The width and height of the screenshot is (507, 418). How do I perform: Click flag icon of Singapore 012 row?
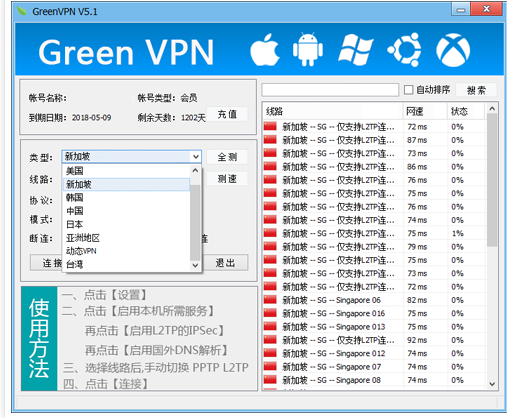270,353
